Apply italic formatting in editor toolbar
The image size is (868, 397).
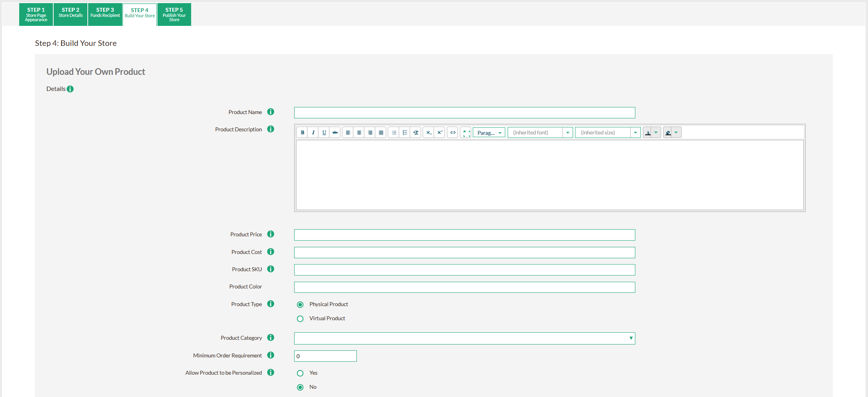click(x=313, y=132)
